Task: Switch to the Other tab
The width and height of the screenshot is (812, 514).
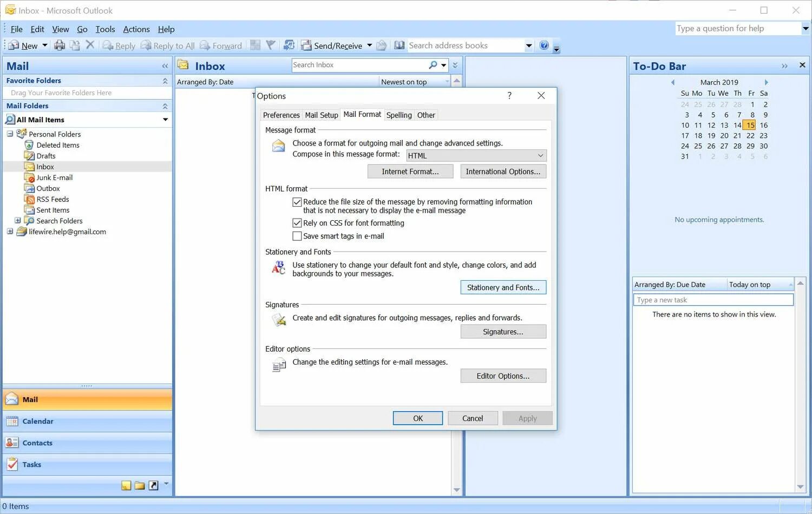Action: [x=426, y=115]
